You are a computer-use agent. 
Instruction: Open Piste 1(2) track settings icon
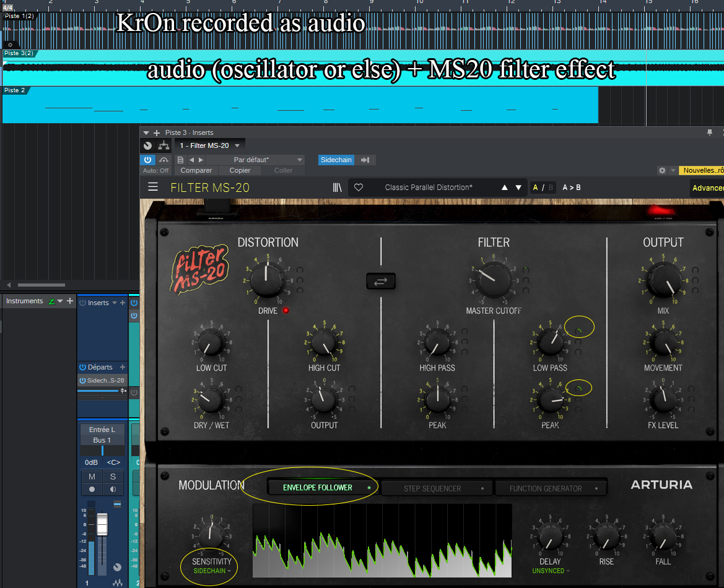10,45
